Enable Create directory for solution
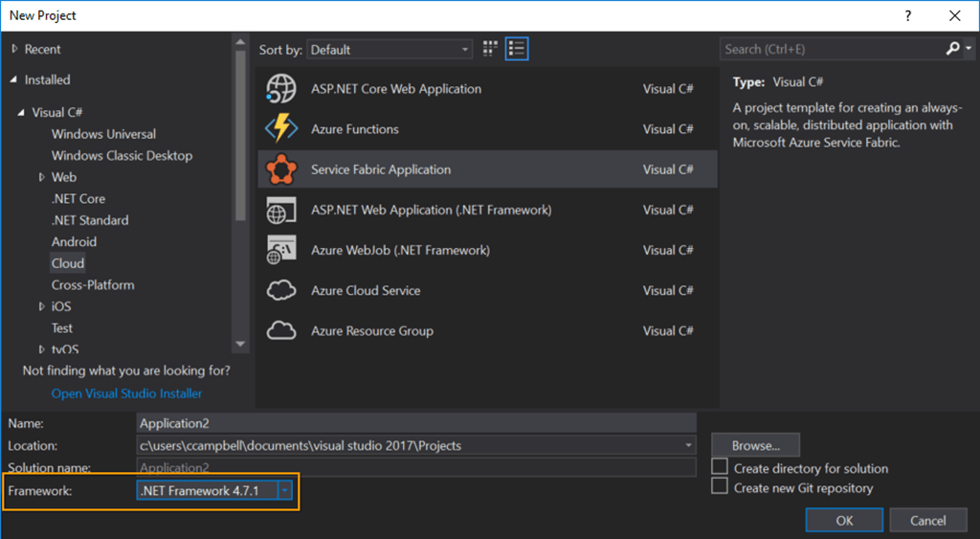980x539 pixels. point(720,466)
